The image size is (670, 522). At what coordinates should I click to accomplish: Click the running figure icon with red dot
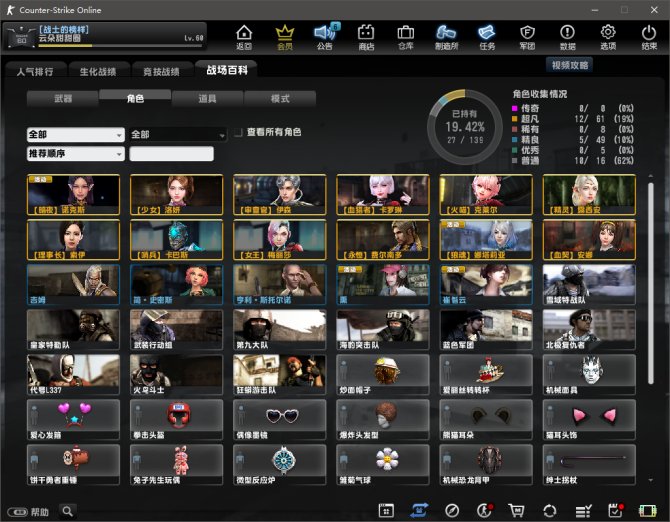click(485, 510)
